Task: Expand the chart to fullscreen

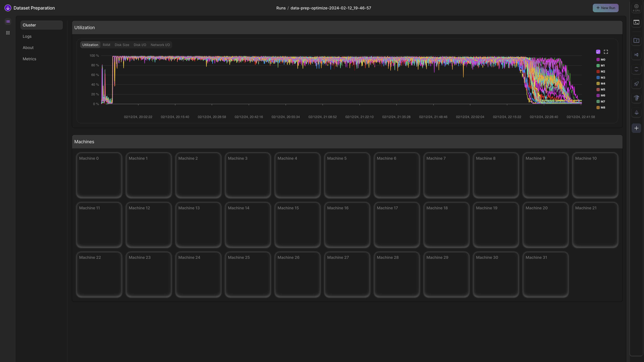Action: pos(606,52)
